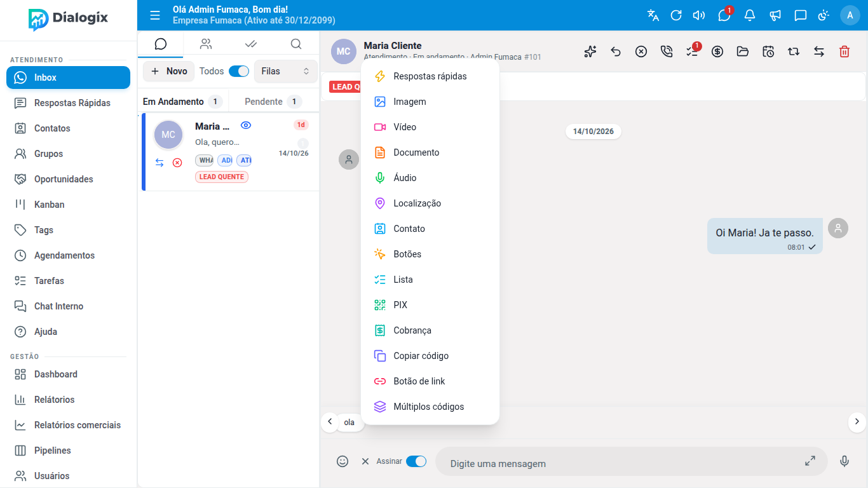Switch to the conversations bubble tab
The height and width of the screenshot is (488, 868).
tap(161, 44)
